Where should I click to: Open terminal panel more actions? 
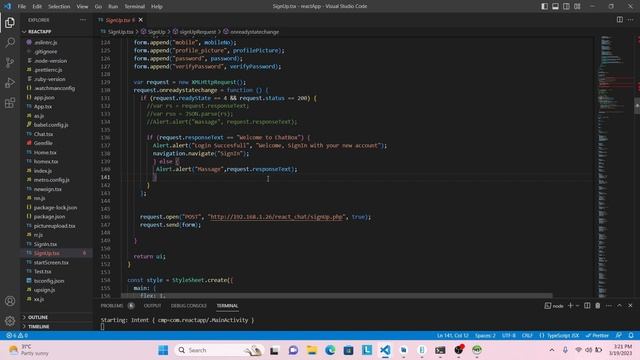[609, 305]
